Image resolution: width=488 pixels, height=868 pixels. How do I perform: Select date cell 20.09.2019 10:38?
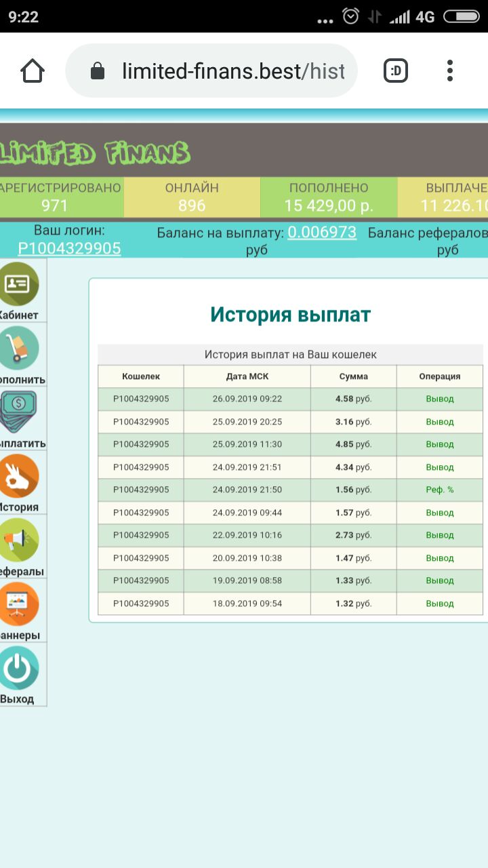(x=247, y=558)
